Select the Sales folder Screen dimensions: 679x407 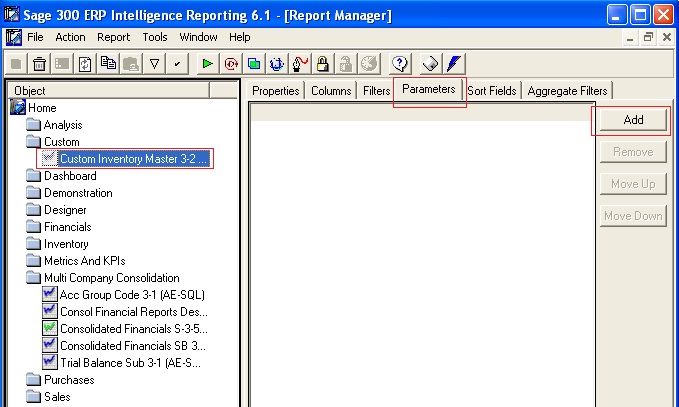(57, 397)
